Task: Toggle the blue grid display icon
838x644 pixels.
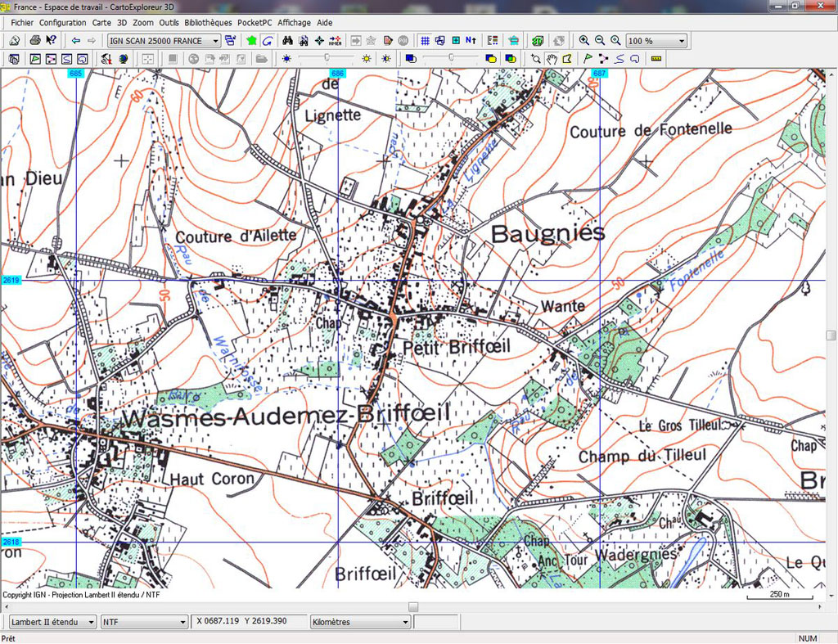Action: click(425, 41)
